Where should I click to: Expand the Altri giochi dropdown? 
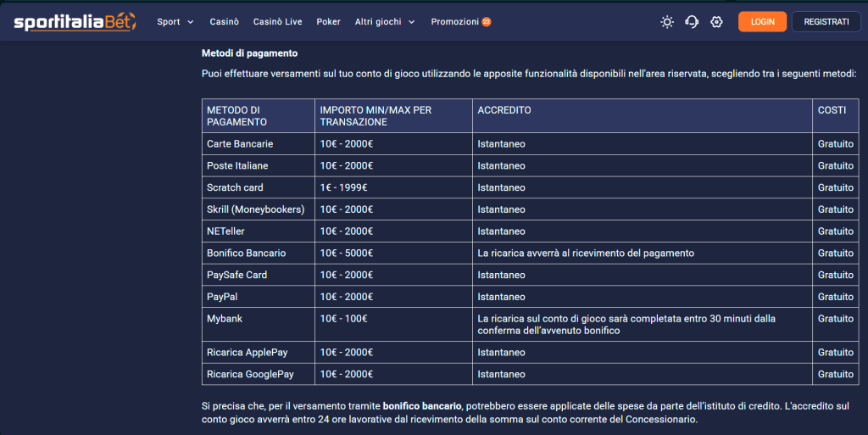click(385, 22)
